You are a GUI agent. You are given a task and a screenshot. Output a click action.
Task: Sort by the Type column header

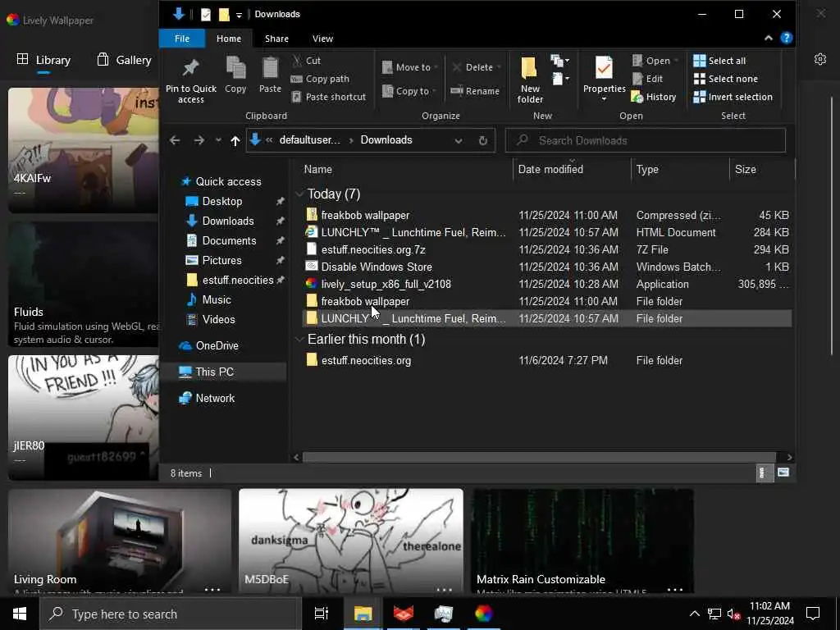[x=680, y=169]
